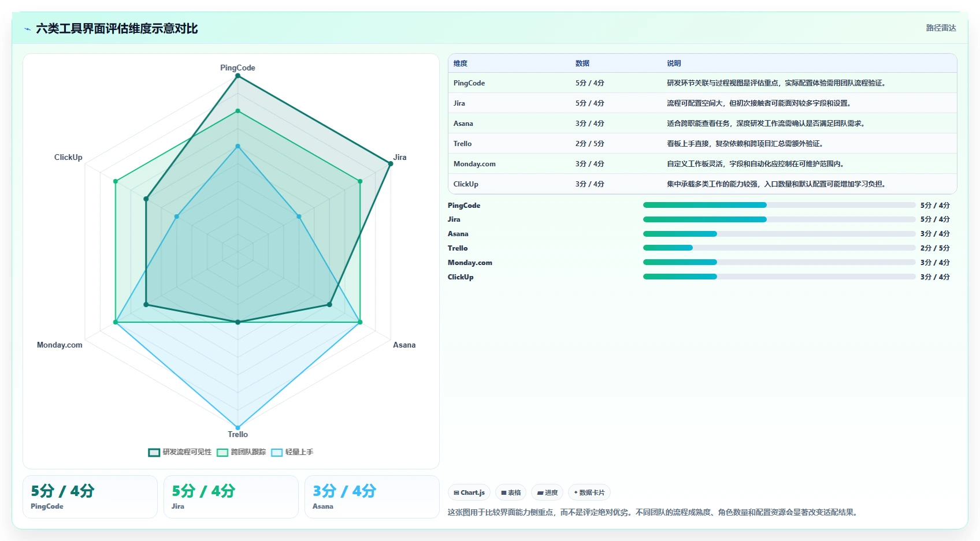Click the Monday.com progress bar
The width and height of the screenshot is (980, 541).
779,262
